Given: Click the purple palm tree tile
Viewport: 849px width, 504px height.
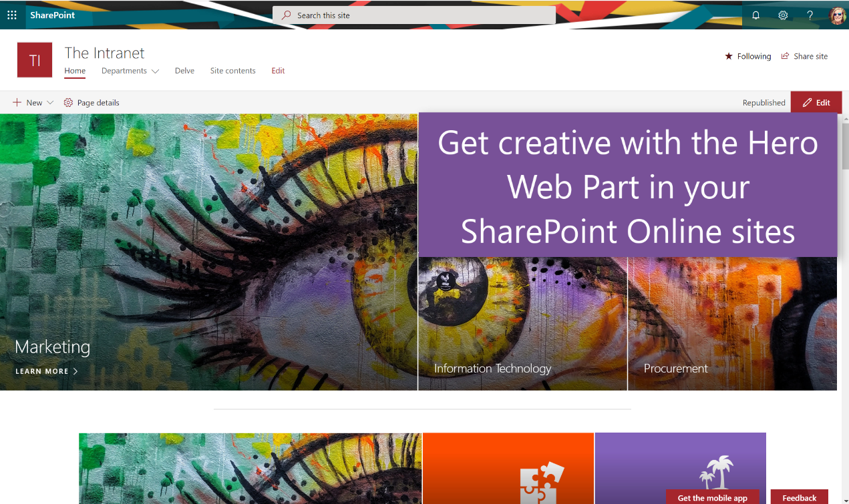Looking at the screenshot, I should pyautogui.click(x=680, y=468).
